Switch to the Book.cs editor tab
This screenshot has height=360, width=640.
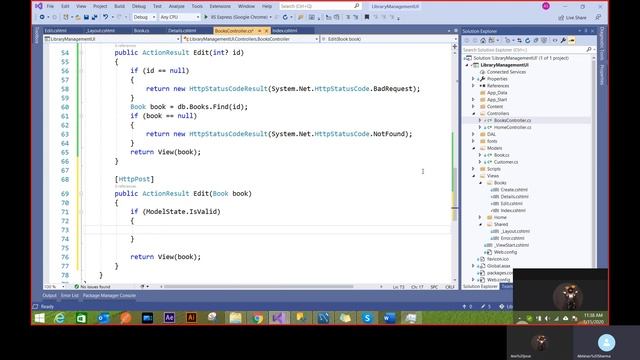tap(142, 31)
